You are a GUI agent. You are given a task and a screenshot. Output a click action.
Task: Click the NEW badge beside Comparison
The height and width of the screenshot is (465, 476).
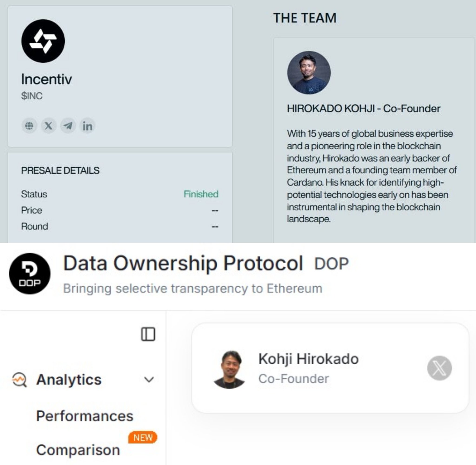143,437
